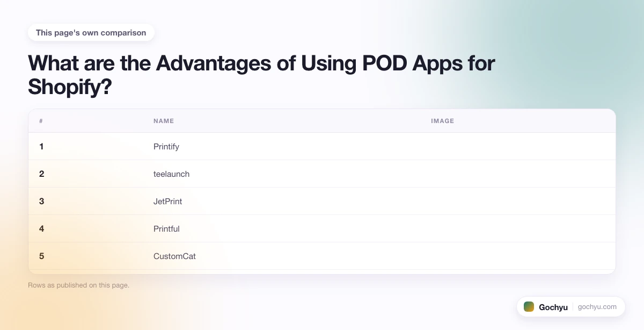
Task: Click the Gochyu logo icon
Action: [x=529, y=307]
